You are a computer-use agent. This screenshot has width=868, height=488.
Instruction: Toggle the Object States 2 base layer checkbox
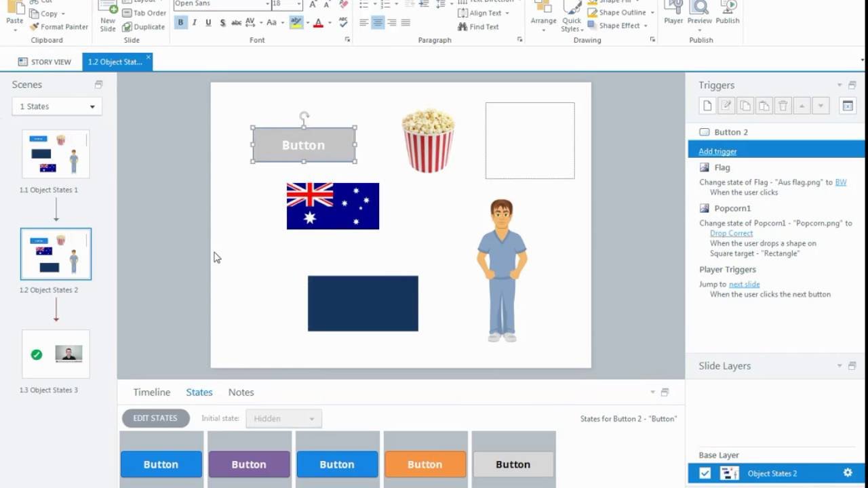705,473
